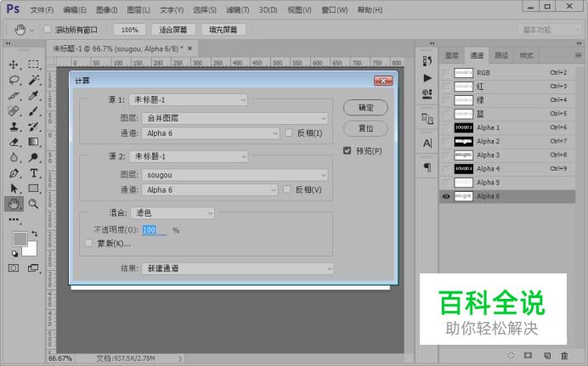Enable Invert checkbox for Source 2
Image resolution: width=588 pixels, height=366 pixels.
[287, 189]
